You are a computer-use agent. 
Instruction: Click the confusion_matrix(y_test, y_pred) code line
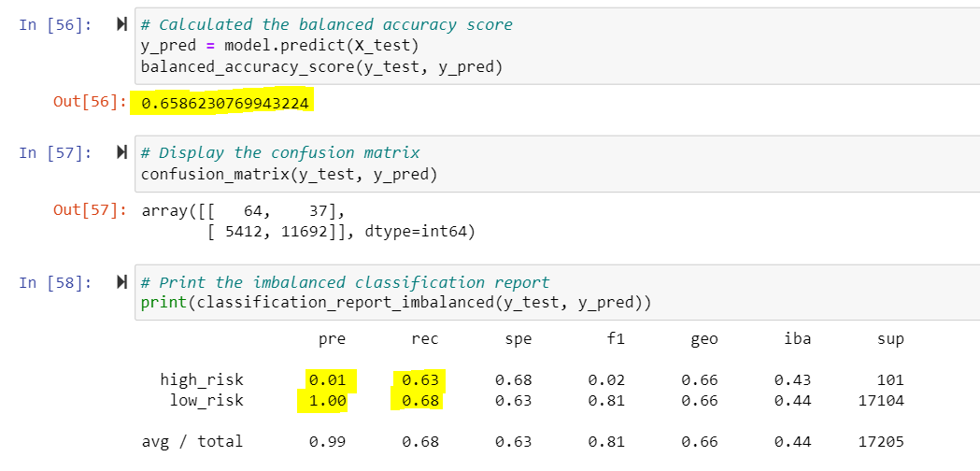tap(289, 174)
